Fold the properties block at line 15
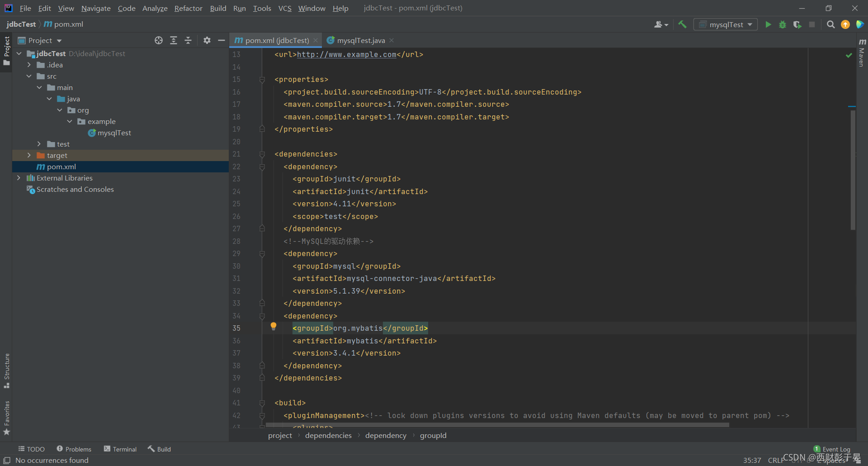Image resolution: width=868 pixels, height=466 pixels. point(262,80)
